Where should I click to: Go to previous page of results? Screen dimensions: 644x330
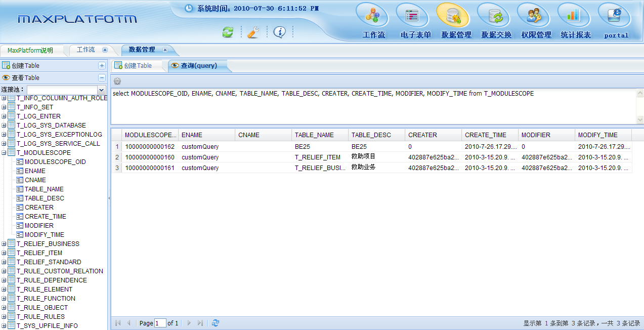(129, 323)
